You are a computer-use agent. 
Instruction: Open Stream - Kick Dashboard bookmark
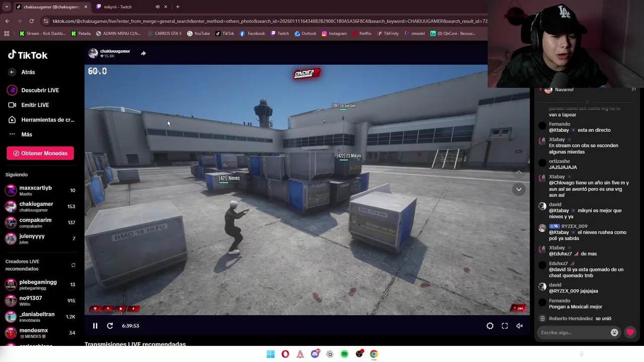click(x=43, y=34)
